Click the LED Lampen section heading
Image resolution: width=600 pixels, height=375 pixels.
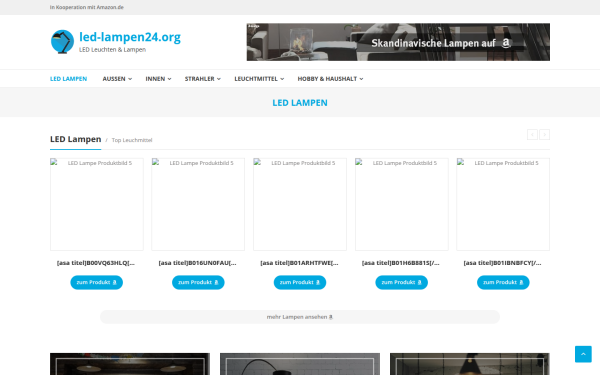(76, 139)
